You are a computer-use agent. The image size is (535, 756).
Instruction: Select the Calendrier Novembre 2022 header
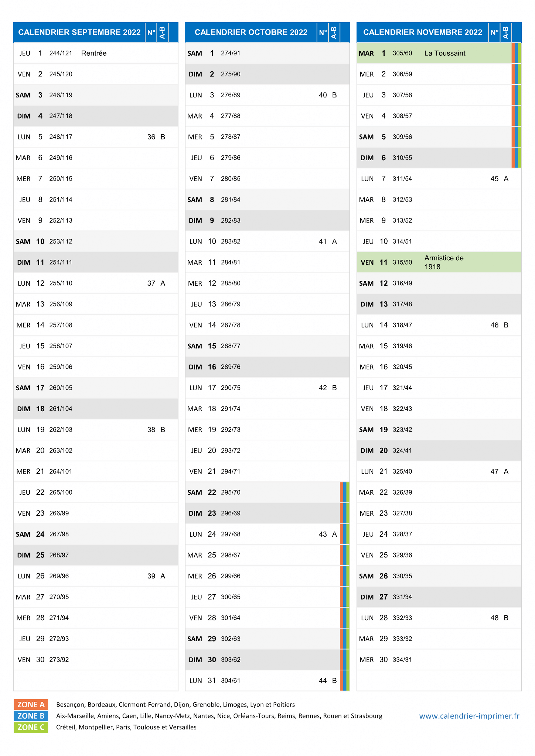tap(422, 32)
